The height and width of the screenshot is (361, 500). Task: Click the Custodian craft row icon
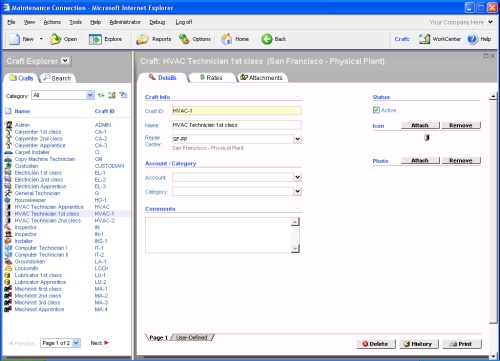click(x=8, y=166)
